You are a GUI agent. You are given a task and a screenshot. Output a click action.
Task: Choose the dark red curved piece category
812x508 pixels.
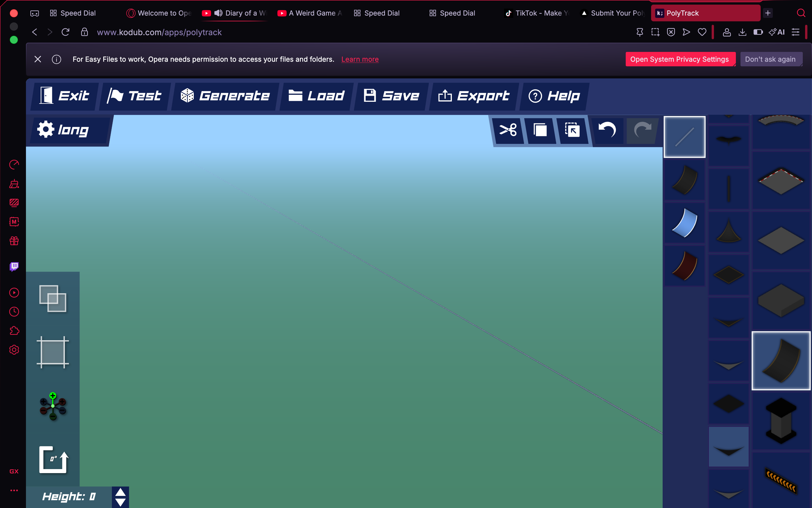click(x=685, y=266)
